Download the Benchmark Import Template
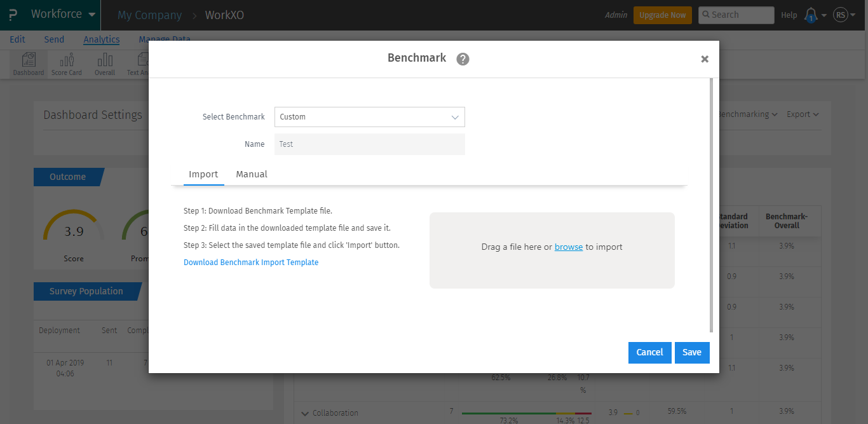 [250, 262]
